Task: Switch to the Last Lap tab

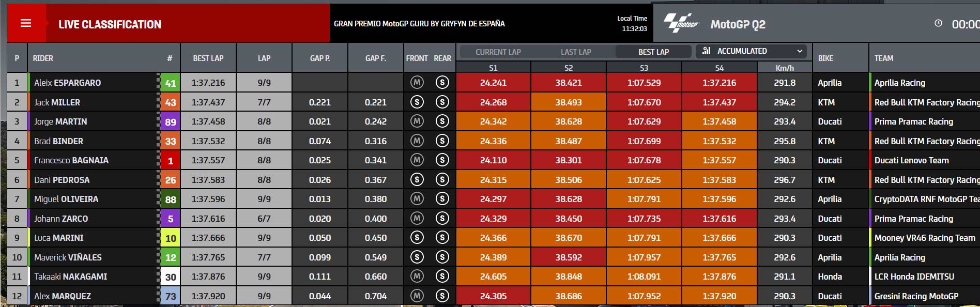Action: click(576, 52)
